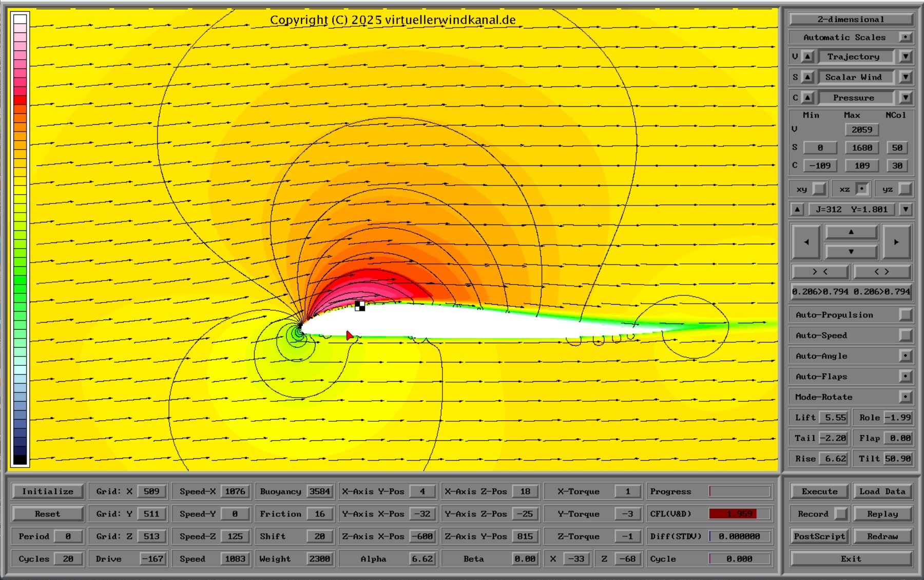This screenshot has width=924, height=580.
Task: Expand the Scalar Wind dropdown arrow
Action: (x=906, y=77)
